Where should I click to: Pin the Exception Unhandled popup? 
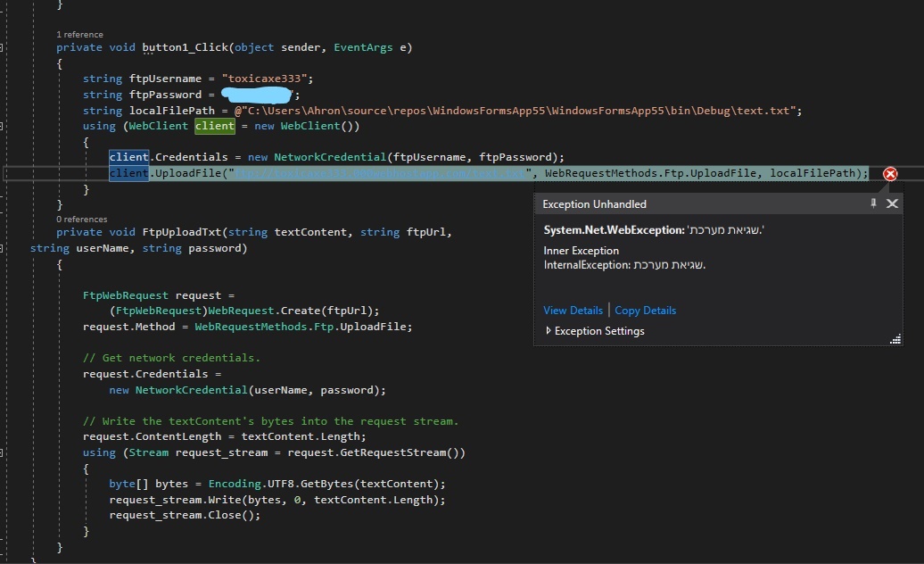[873, 203]
